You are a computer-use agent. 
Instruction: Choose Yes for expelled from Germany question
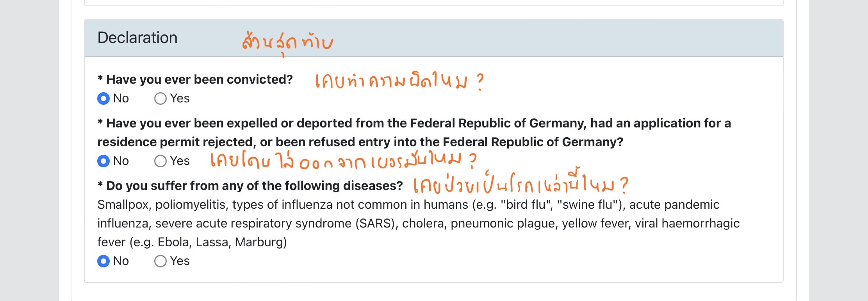(x=160, y=161)
